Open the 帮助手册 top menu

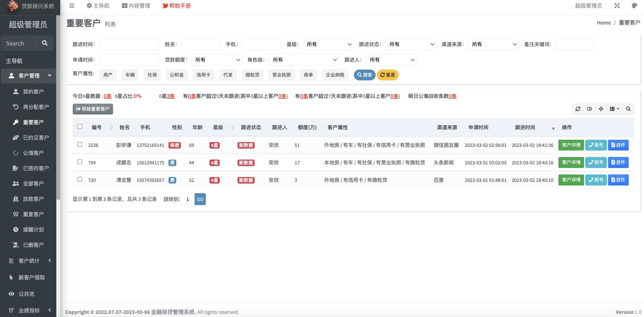176,6
